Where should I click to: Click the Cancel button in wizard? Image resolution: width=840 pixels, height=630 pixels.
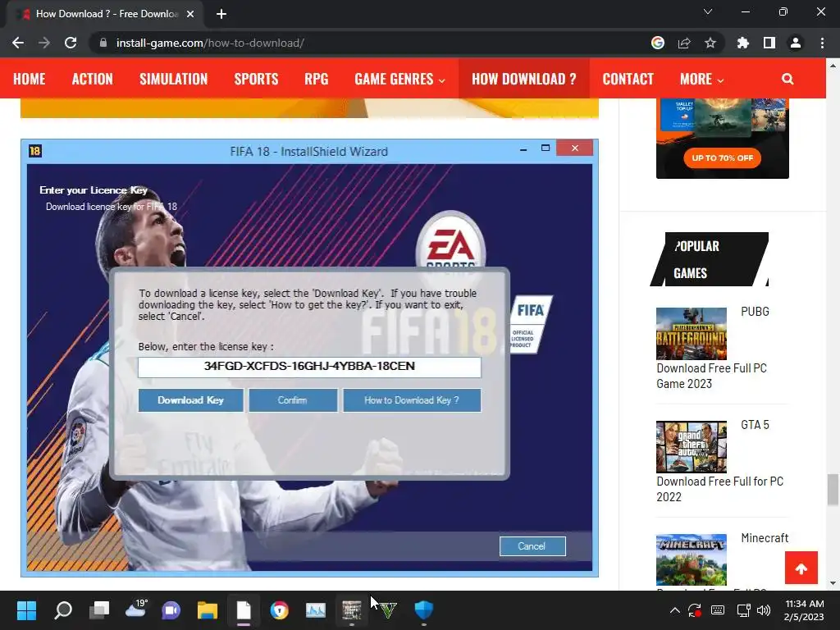[532, 546]
